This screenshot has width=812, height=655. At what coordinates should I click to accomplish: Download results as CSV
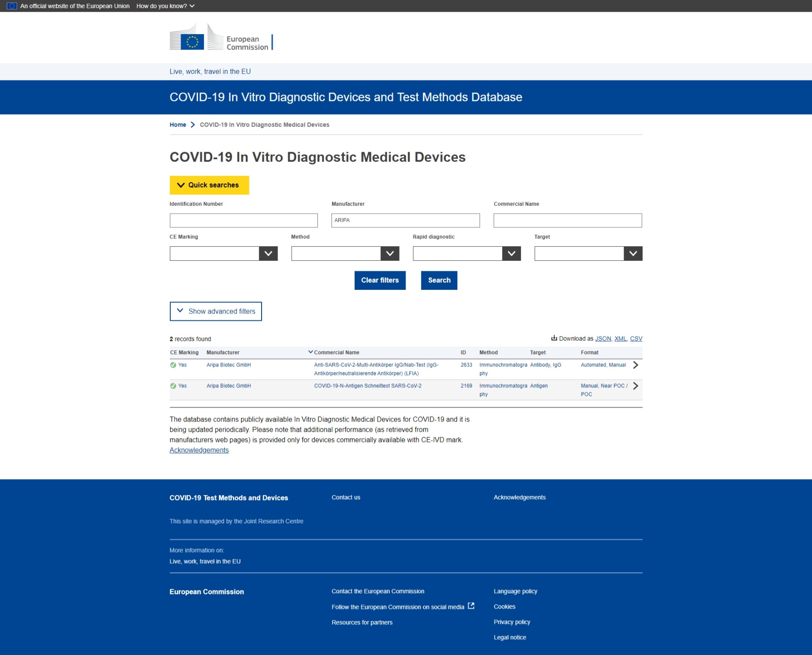tap(636, 339)
